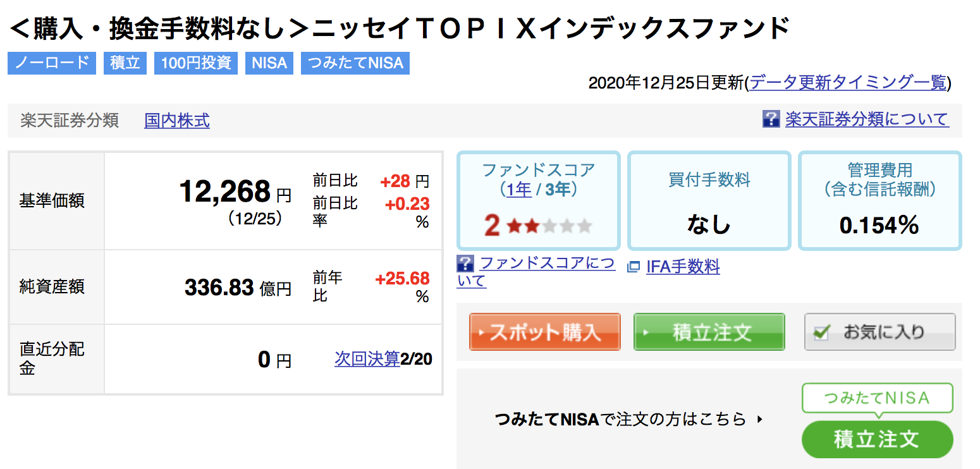
Task: Click the orange スポット購入 button
Action: tap(545, 332)
